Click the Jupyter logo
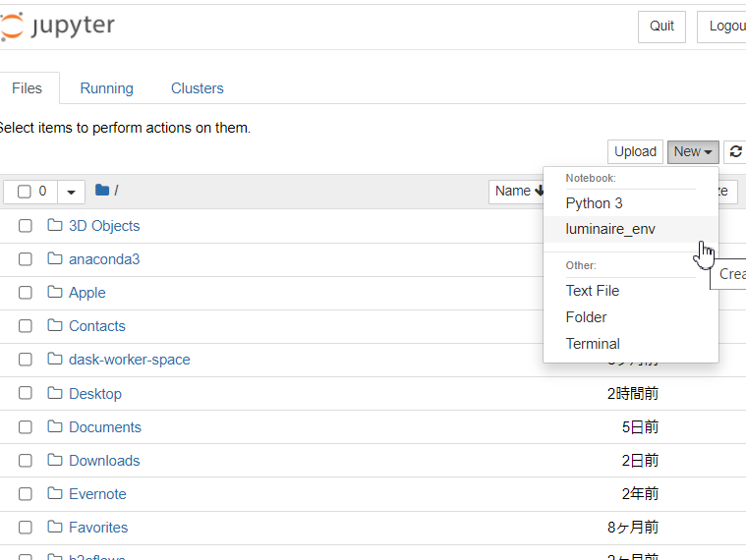This screenshot has width=746, height=560. pos(58,26)
